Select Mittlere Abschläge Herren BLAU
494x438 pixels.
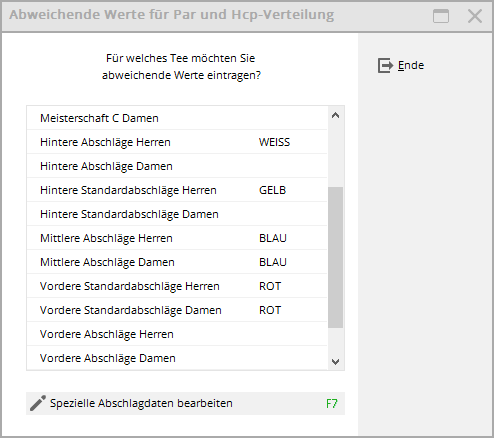click(x=177, y=238)
